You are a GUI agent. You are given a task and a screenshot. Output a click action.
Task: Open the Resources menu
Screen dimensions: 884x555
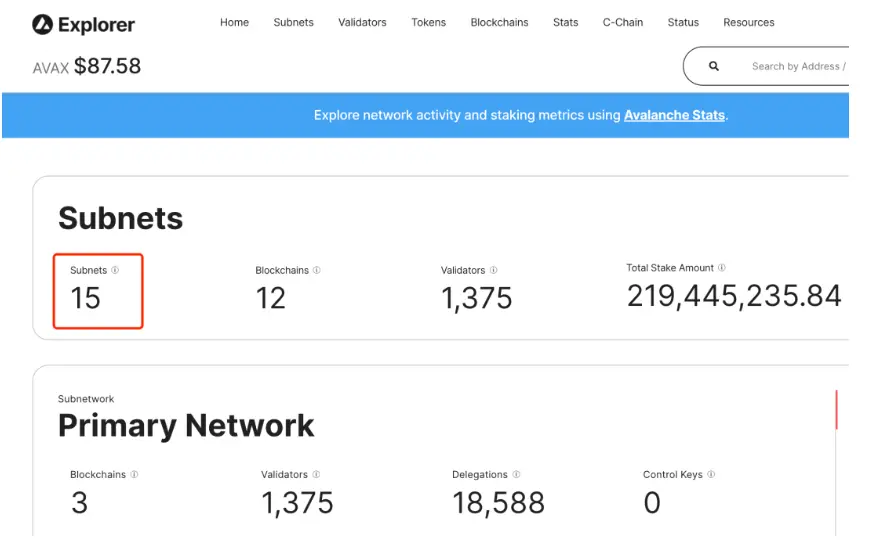click(748, 22)
